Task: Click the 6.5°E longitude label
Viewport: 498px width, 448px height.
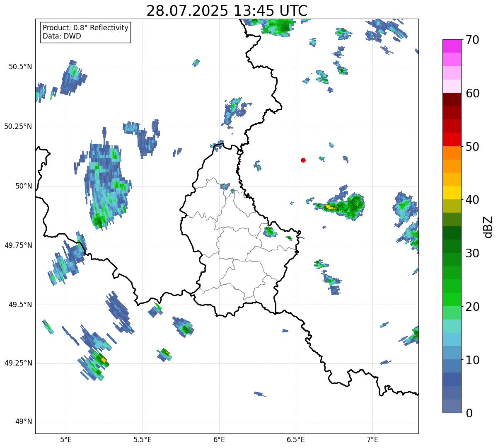Action: 296,439
